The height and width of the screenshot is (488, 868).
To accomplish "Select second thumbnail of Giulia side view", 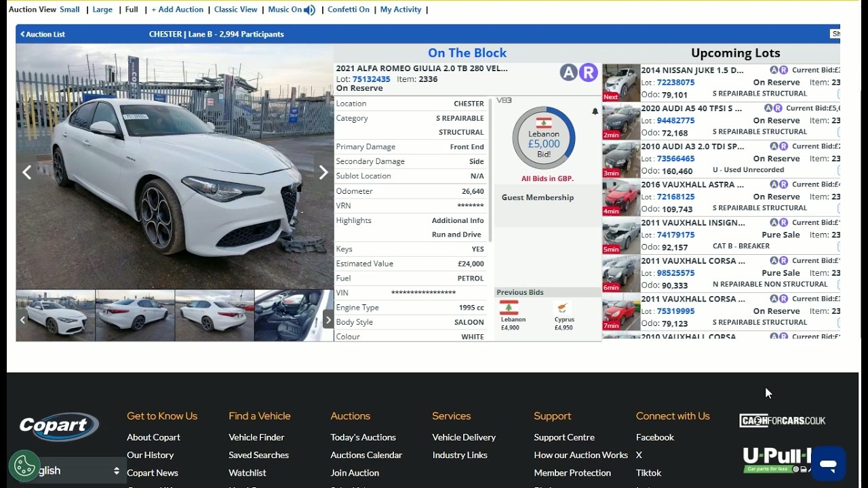I will click(x=135, y=315).
